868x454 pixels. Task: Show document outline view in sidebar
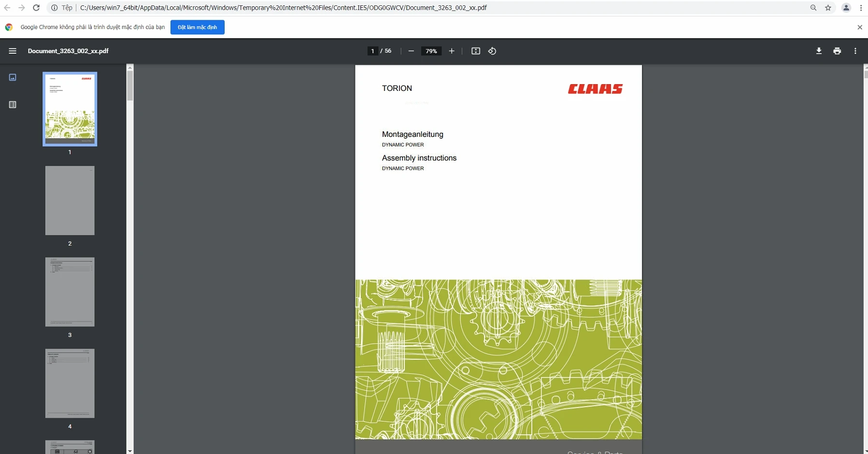pos(13,104)
